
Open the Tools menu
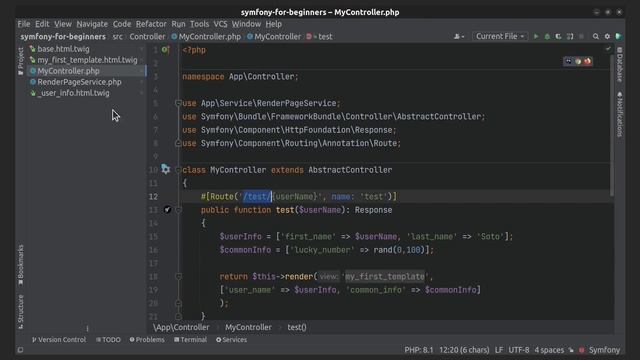199,24
